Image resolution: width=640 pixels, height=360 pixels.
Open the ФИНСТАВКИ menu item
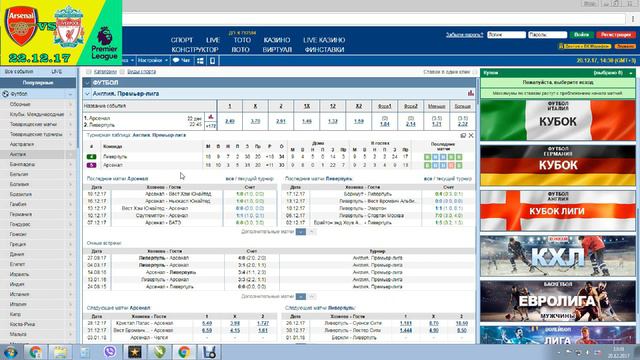tap(324, 50)
